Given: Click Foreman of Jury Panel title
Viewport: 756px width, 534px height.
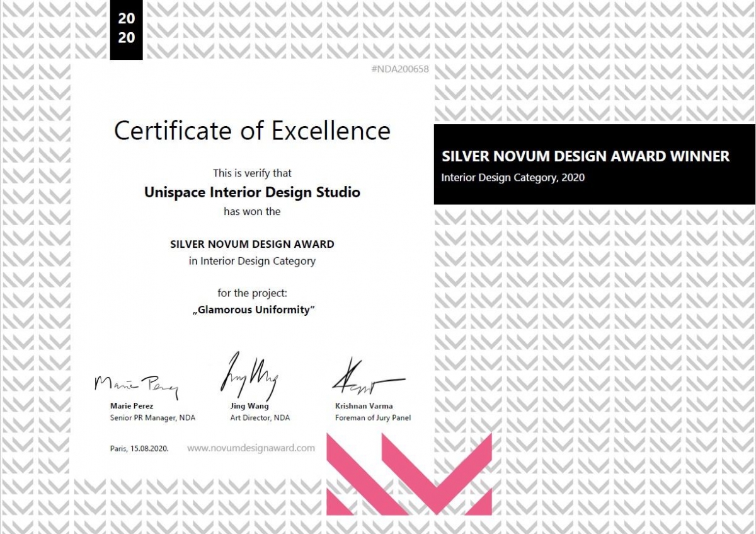Looking at the screenshot, I should tap(373, 418).
